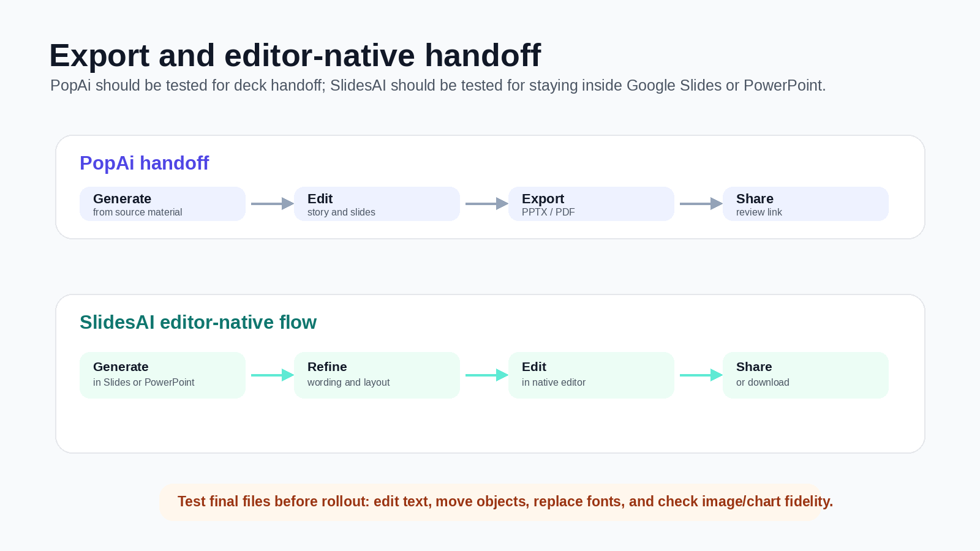The height and width of the screenshot is (551, 980).
Task: Click the 'review link' caption text
Action: [759, 212]
